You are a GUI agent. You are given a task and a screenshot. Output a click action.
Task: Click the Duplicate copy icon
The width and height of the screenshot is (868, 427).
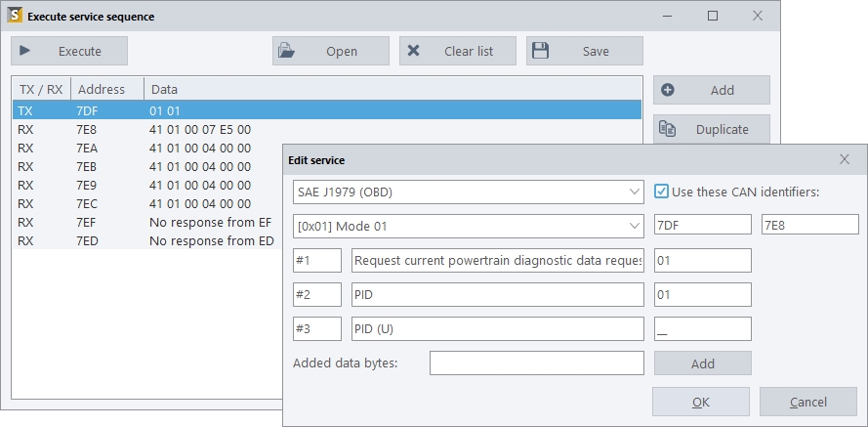(x=668, y=129)
